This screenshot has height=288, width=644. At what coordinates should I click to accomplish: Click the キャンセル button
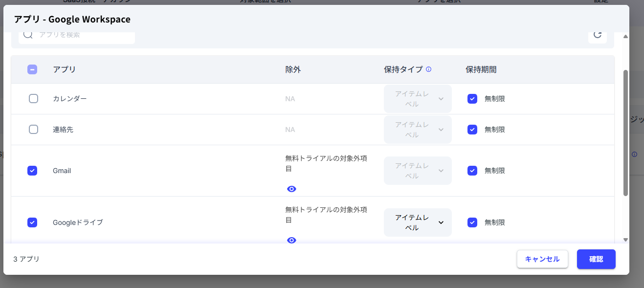542,259
